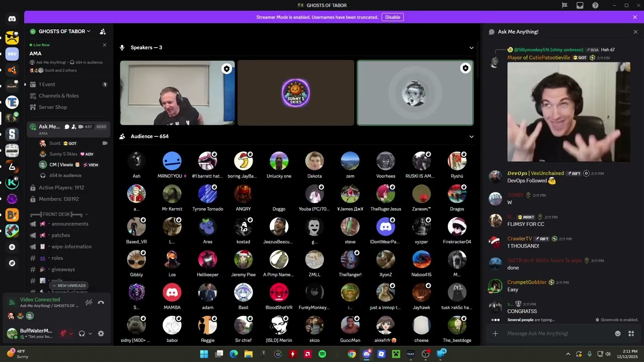Open connection signal icon near Video Connected
The height and width of the screenshot is (362, 644).
click(x=12, y=302)
